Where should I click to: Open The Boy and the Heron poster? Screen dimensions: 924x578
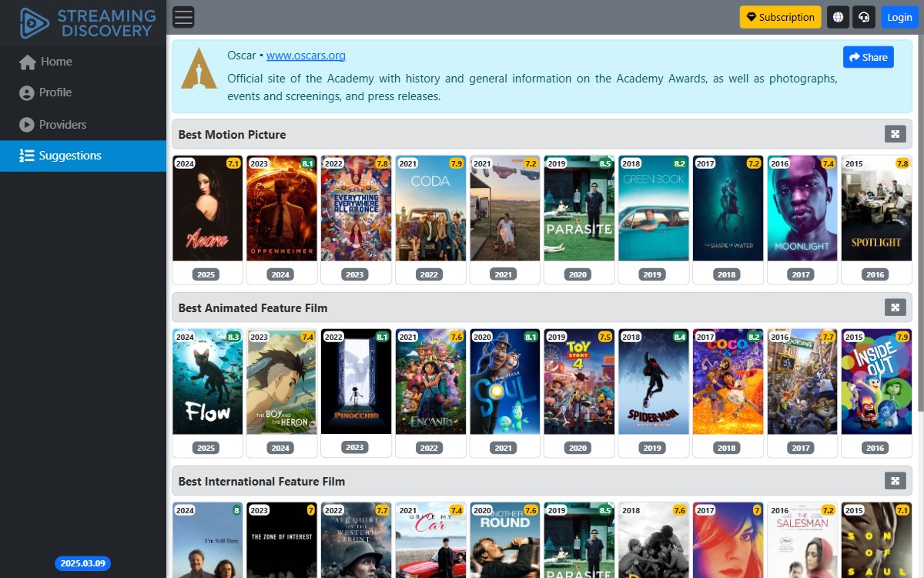[281, 381]
